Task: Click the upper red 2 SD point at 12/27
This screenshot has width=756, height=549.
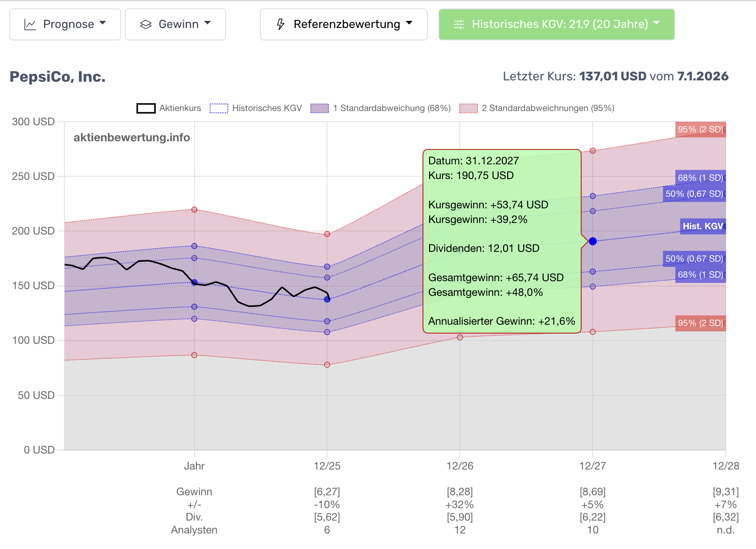Action: (593, 151)
